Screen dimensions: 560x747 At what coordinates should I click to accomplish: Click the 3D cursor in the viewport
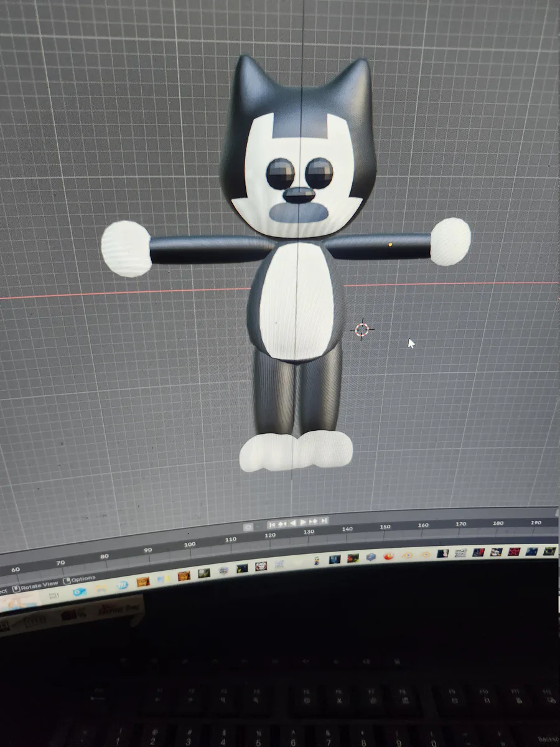pos(362,329)
